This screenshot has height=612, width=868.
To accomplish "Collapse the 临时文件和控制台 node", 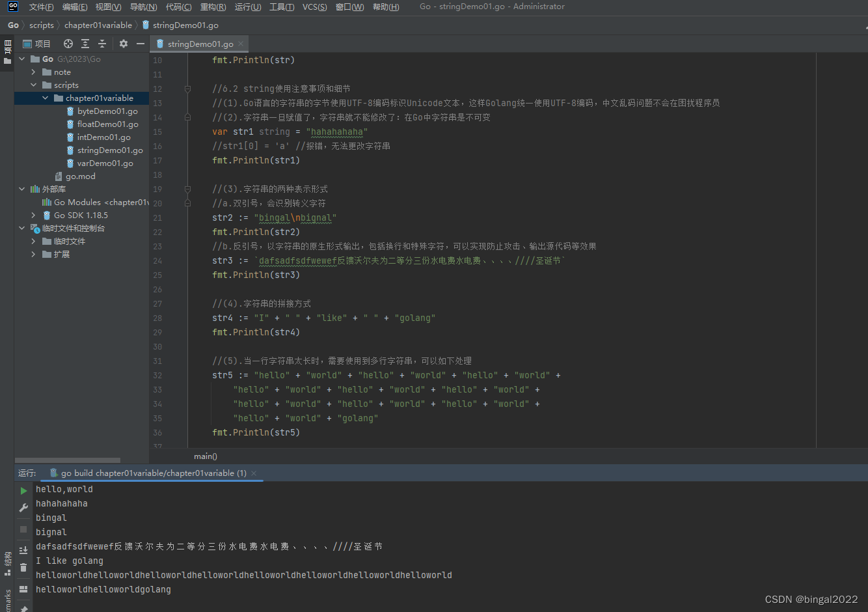I will [22, 229].
